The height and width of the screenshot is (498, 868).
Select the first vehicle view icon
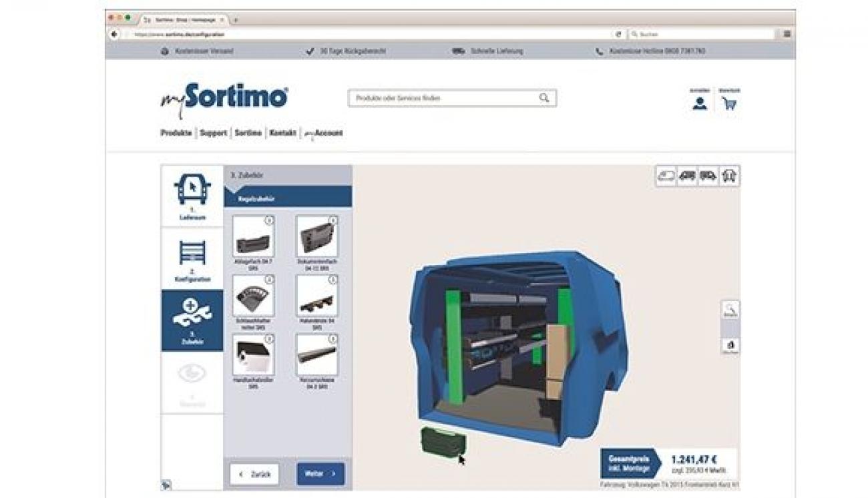[666, 176]
